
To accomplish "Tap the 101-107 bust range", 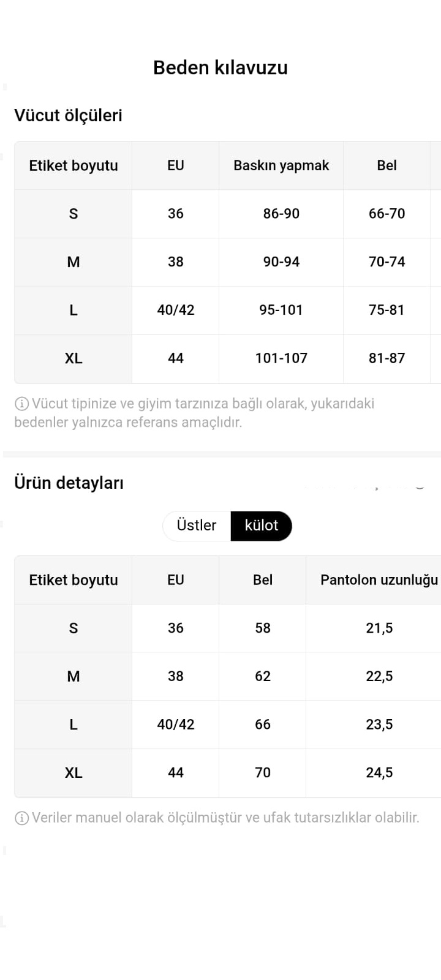I will (281, 358).
